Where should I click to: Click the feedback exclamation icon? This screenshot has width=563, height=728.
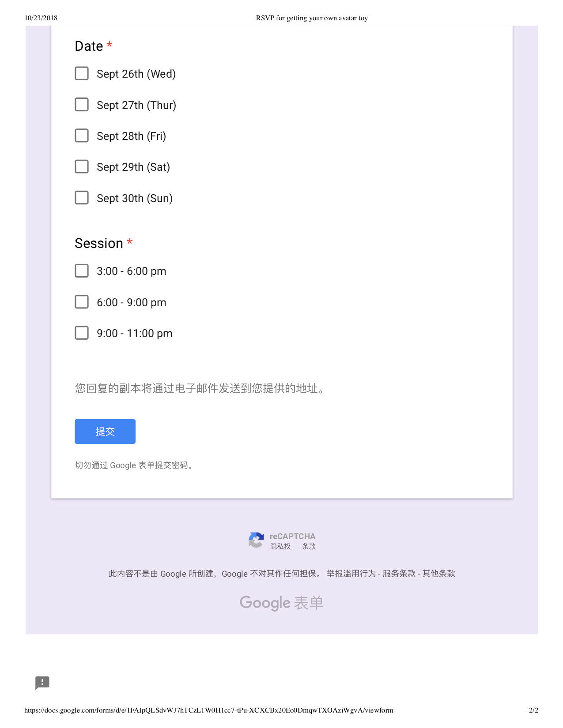pos(42,683)
